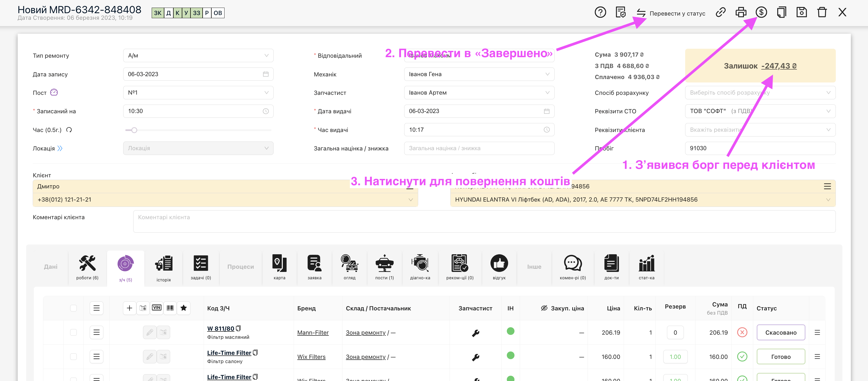This screenshot has height=381, width=868.
Task: Click the barcode scan icon
Action: [170, 308]
